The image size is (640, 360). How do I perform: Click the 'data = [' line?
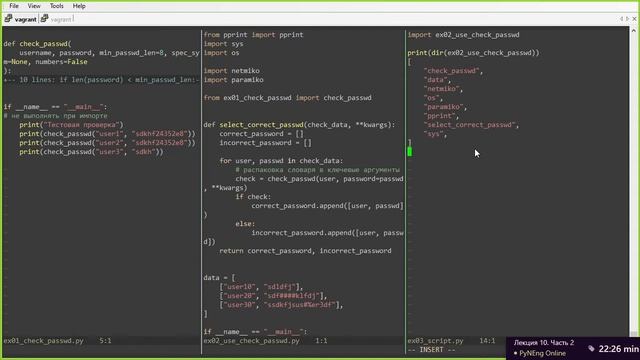[219, 278]
